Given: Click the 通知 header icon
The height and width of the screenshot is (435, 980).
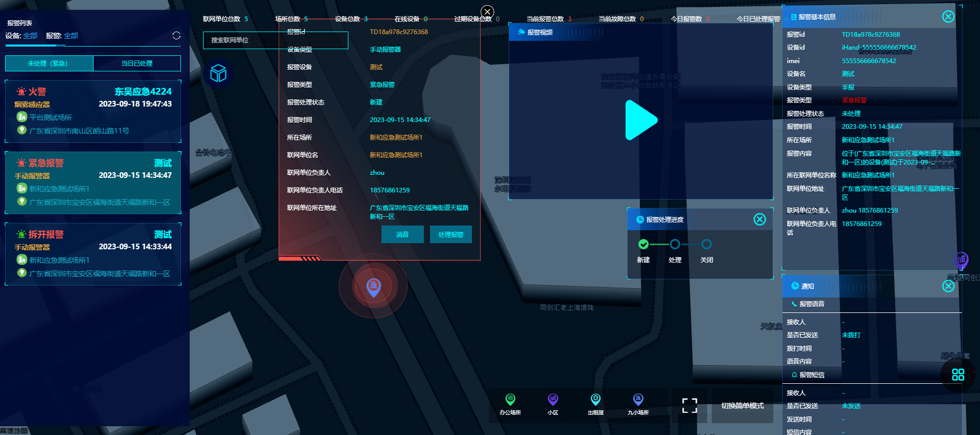Looking at the screenshot, I should click(x=795, y=286).
